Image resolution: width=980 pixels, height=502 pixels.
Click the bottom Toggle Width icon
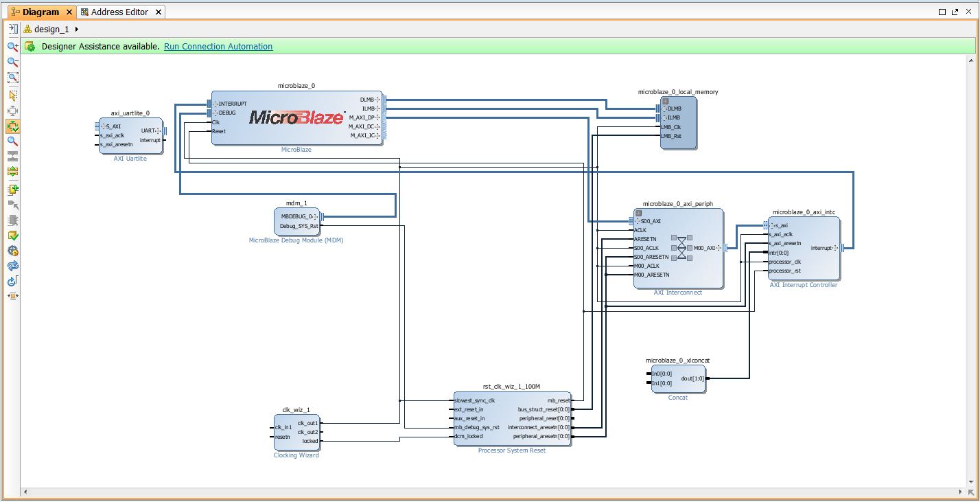pyautogui.click(x=12, y=296)
